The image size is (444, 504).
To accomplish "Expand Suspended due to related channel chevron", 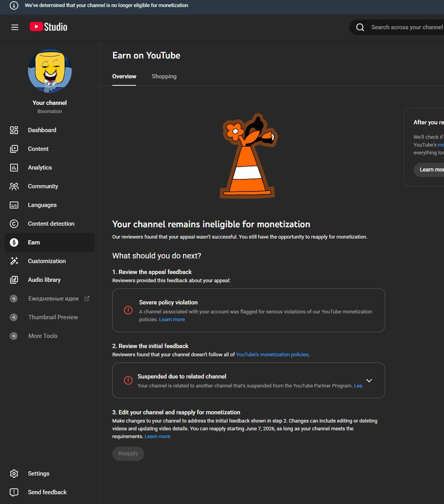I will click(x=369, y=381).
